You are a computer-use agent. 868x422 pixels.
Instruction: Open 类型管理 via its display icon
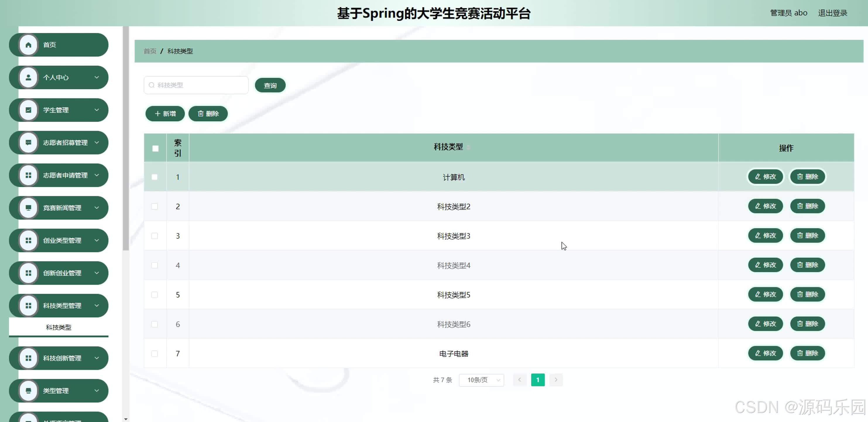coord(28,390)
